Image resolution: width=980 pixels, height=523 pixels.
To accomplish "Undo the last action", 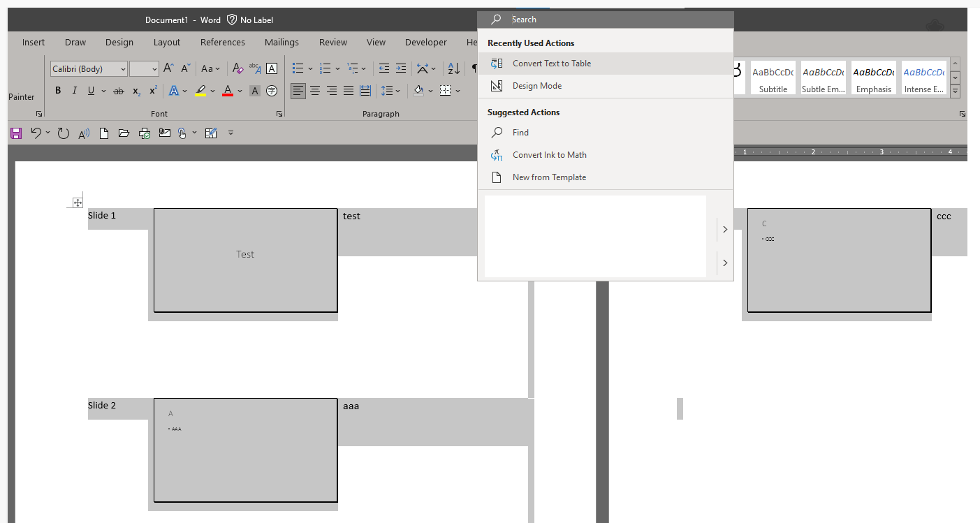I will pos(36,133).
